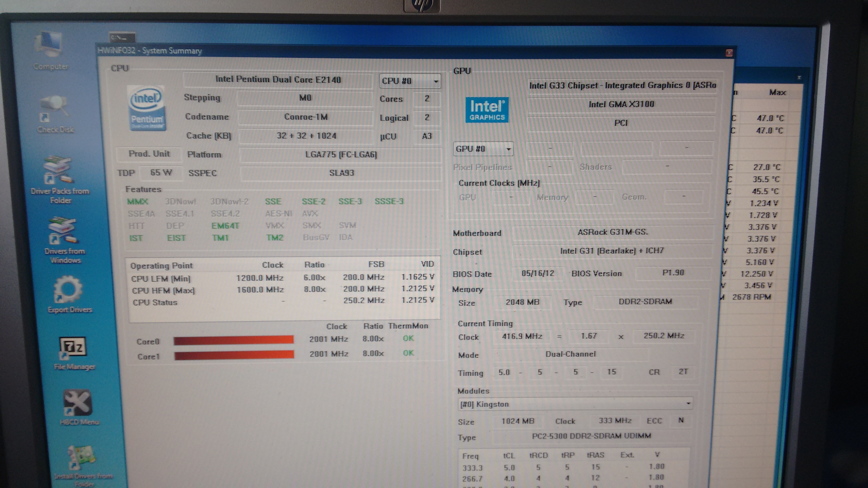Close the HWiNFO32 System Summary window
The image size is (868, 488).
click(x=729, y=53)
